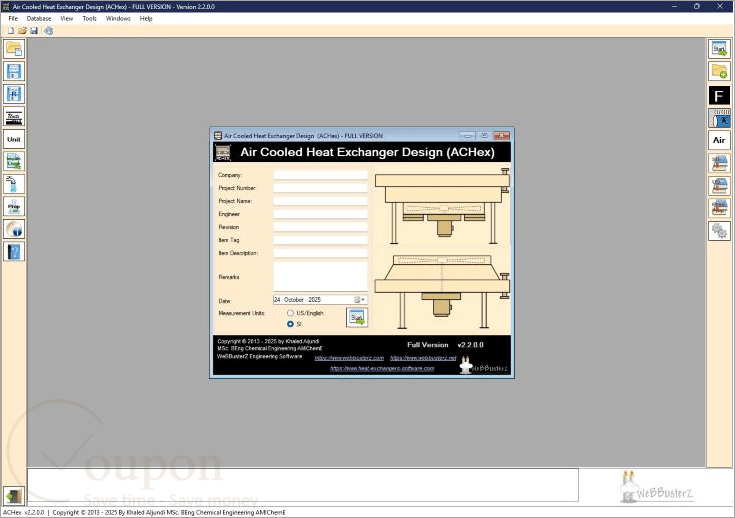
Task: Open the help book icon in left sidebar
Action: coord(14,252)
